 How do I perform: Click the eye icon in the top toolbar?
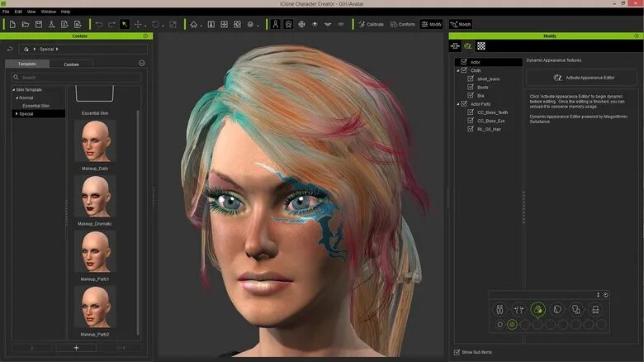315,25
